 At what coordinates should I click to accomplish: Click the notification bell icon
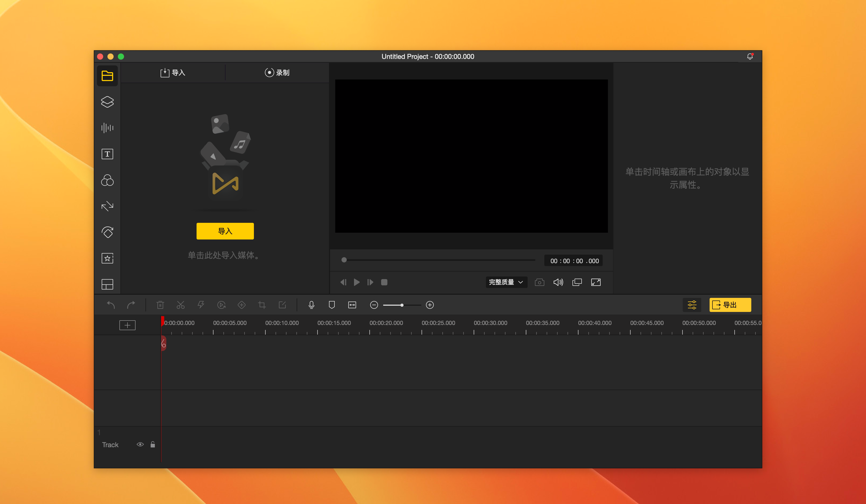[x=750, y=57]
